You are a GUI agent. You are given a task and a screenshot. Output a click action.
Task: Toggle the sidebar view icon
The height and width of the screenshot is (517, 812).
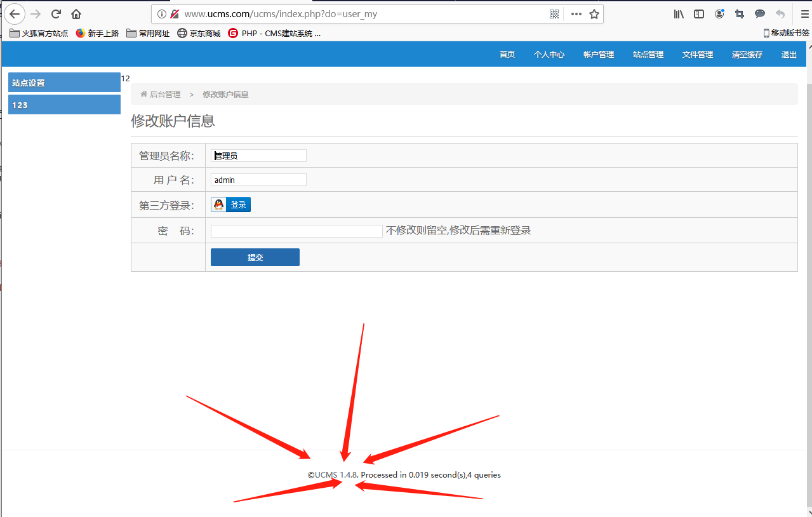[699, 14]
